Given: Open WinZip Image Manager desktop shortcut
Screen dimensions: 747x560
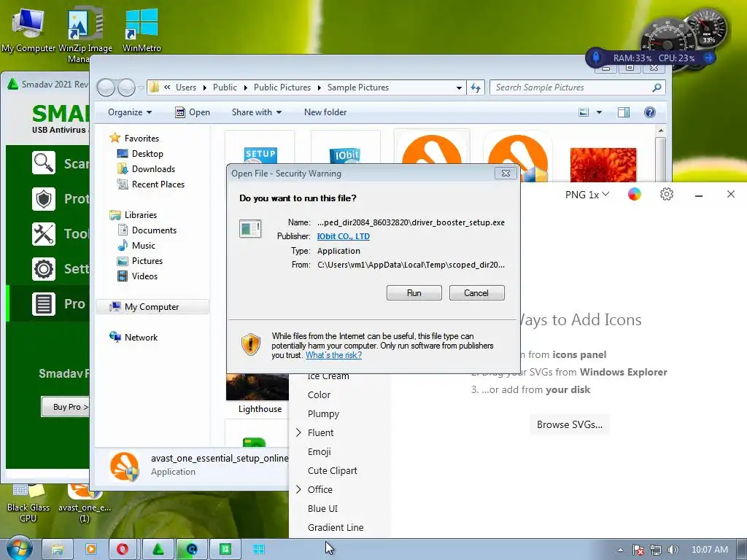Looking at the screenshot, I should click(85, 34).
